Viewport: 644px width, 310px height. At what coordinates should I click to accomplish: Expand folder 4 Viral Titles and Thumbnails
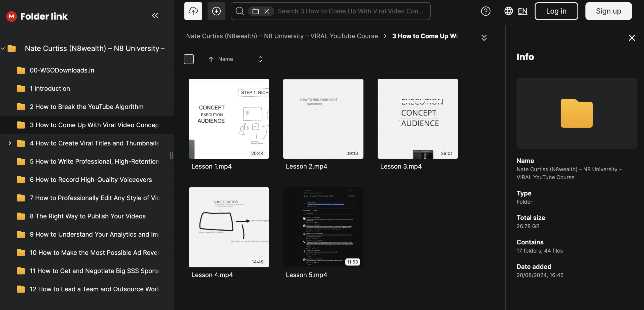[10, 143]
